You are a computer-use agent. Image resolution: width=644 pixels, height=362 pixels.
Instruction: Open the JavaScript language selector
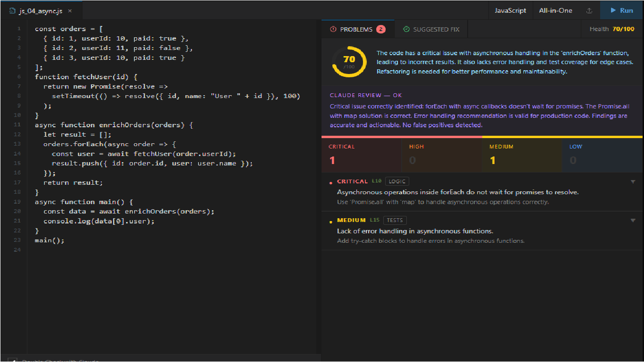pos(510,10)
